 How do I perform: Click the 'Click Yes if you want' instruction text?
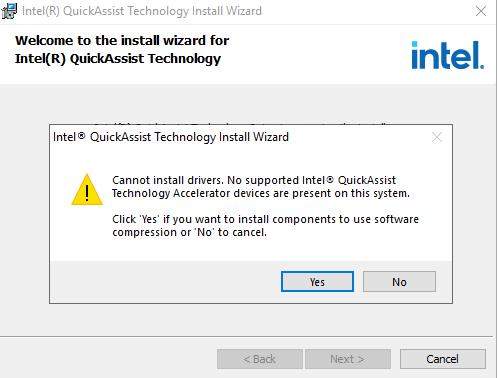coord(265,226)
